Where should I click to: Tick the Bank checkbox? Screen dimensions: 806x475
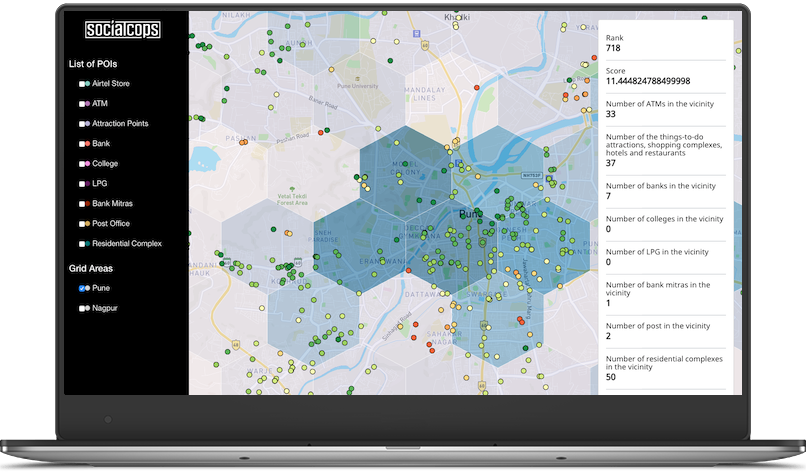pyautogui.click(x=81, y=144)
